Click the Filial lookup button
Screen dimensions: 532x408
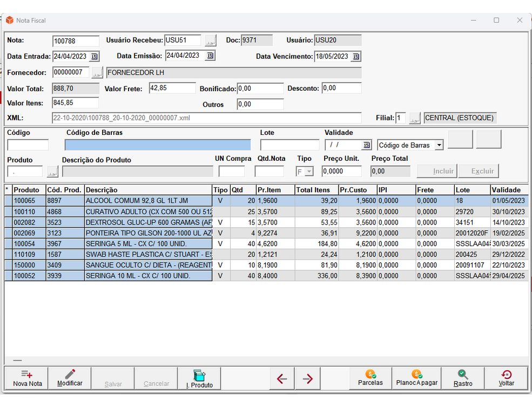414,118
